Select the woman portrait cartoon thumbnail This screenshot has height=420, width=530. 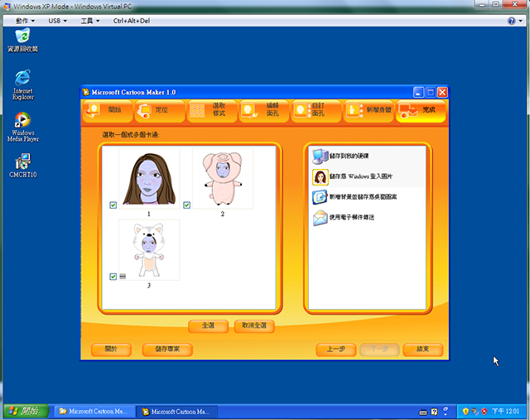click(149, 178)
